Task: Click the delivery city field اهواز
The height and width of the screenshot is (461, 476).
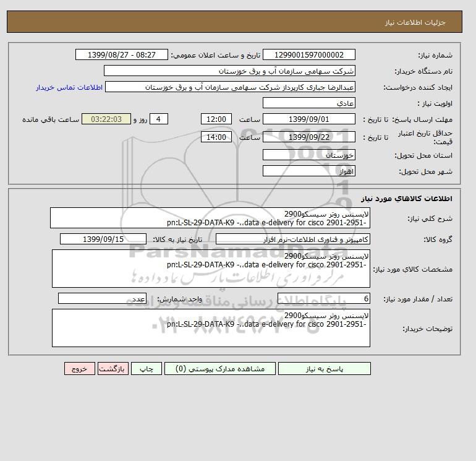Action: (x=308, y=171)
